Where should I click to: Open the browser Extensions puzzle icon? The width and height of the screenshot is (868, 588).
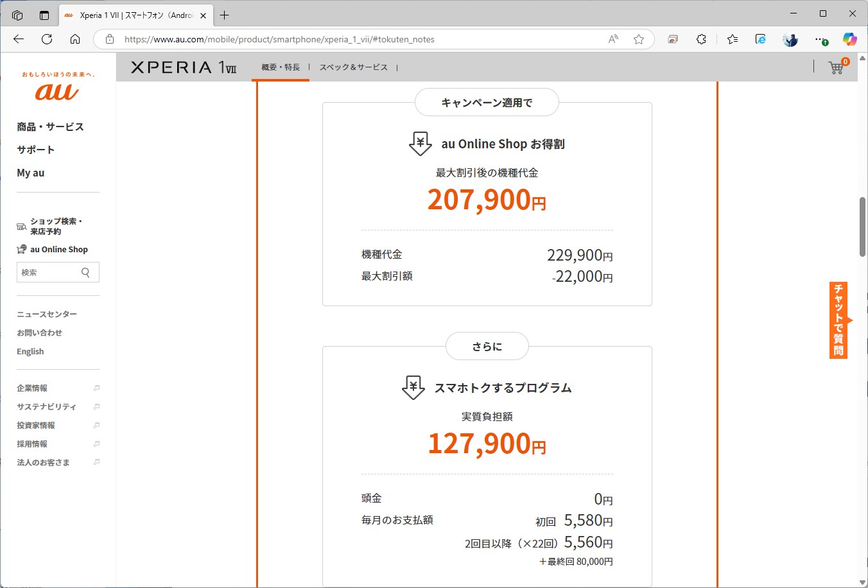701,39
